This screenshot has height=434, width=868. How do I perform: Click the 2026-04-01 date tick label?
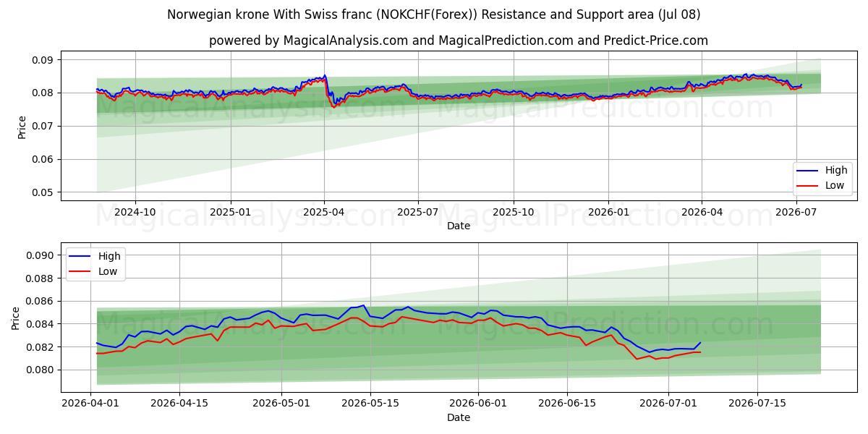[90, 404]
